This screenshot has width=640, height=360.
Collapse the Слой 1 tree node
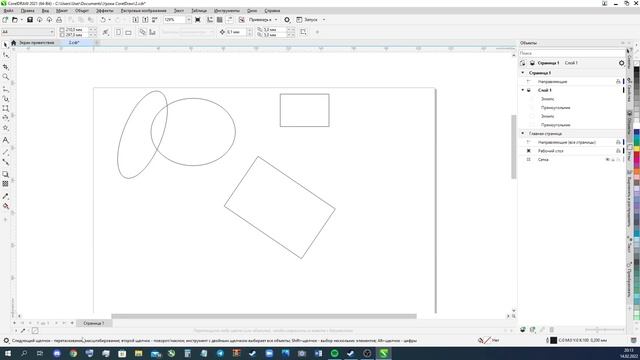pos(523,90)
